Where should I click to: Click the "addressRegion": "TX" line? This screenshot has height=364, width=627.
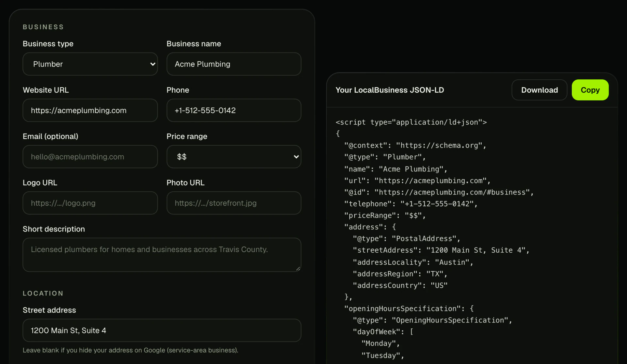click(400, 274)
